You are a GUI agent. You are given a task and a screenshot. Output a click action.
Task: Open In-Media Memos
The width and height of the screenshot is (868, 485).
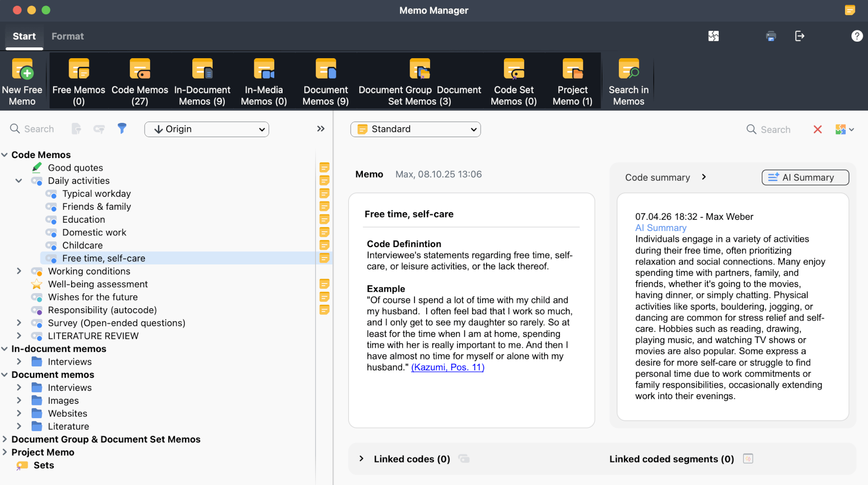(263, 81)
